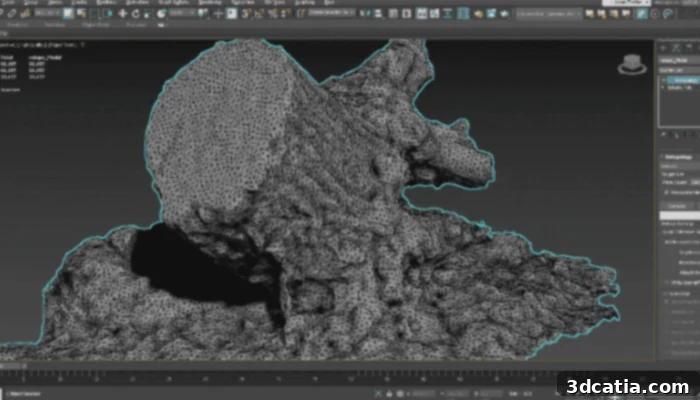Switch to the Create command panel tab
This screenshot has width=700, height=400.
pos(663,47)
